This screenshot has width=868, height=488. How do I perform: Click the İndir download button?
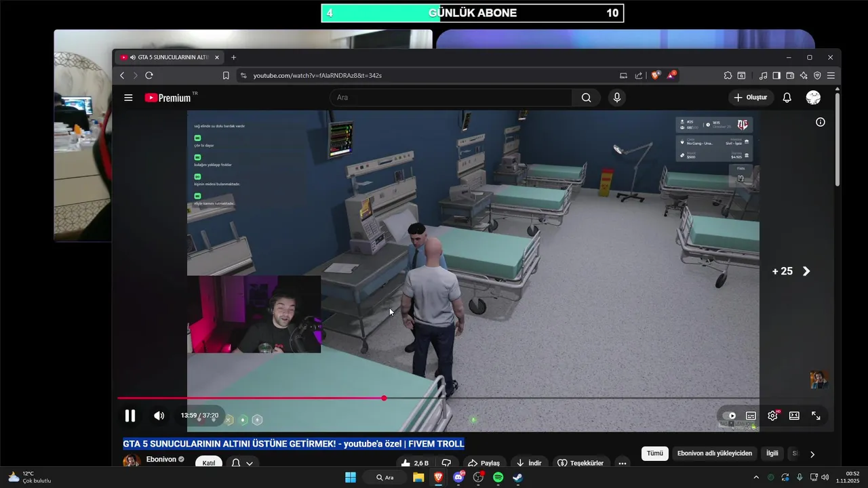pyautogui.click(x=528, y=463)
